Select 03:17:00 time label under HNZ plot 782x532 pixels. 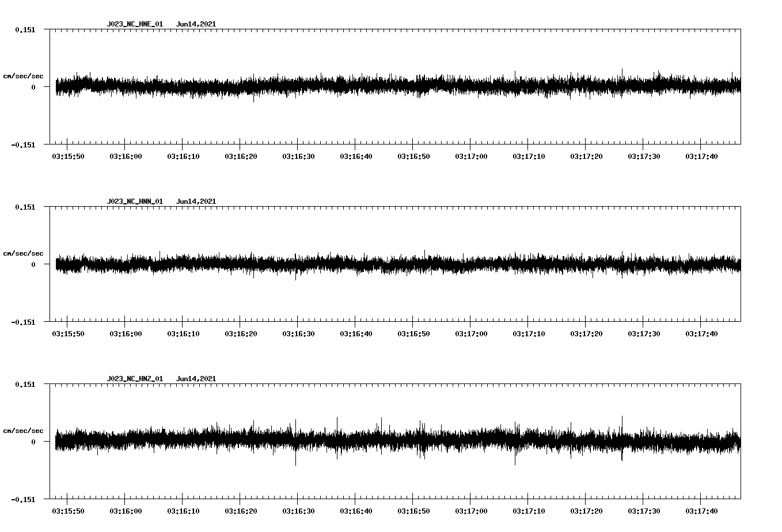(x=471, y=511)
